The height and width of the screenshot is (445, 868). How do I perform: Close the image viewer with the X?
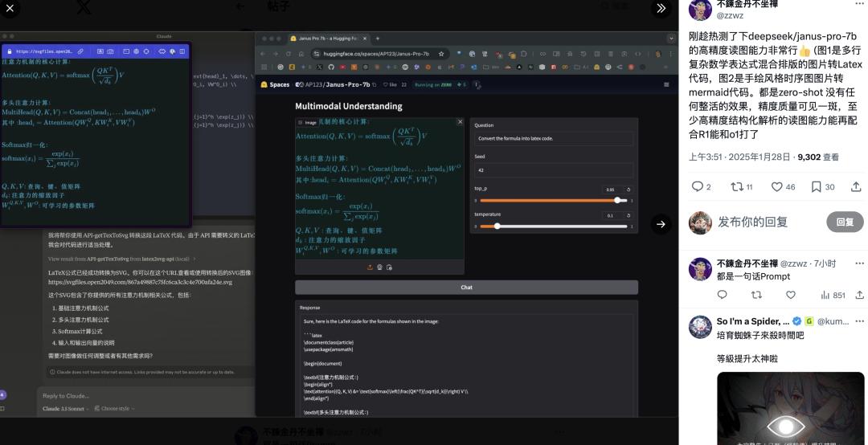click(10, 8)
